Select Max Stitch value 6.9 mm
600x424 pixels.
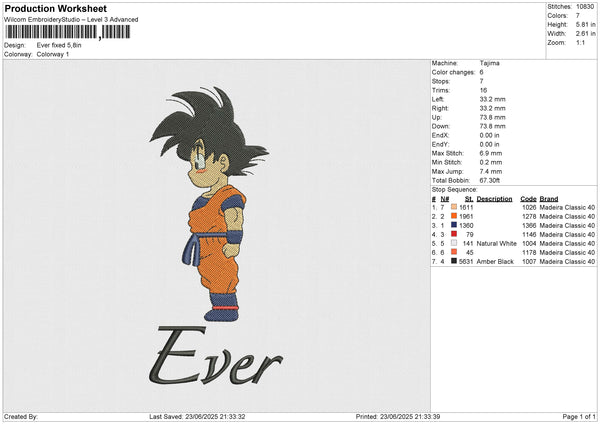click(x=491, y=153)
